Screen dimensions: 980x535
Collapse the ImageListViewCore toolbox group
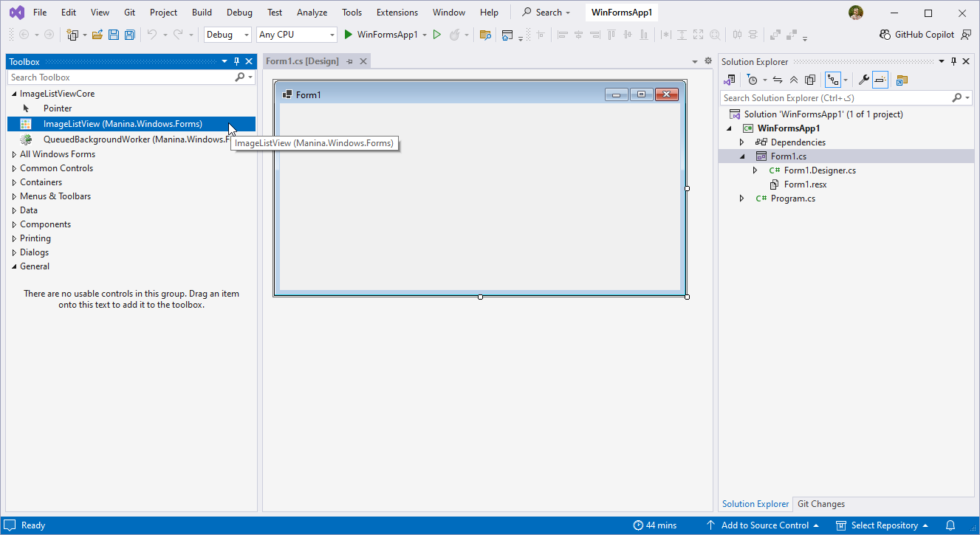click(14, 94)
